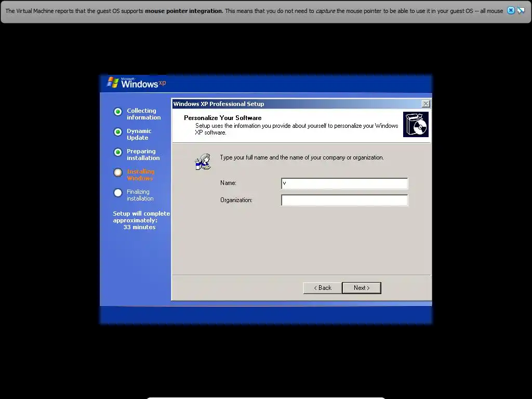This screenshot has height=399, width=532.
Task: Click the 'mouse pointer integration' notification text
Action: (184, 11)
